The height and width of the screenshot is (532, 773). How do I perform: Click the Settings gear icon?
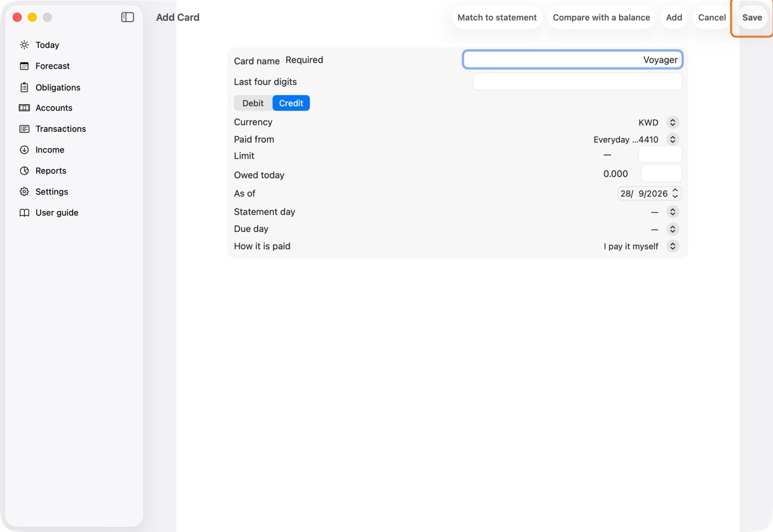pos(24,192)
